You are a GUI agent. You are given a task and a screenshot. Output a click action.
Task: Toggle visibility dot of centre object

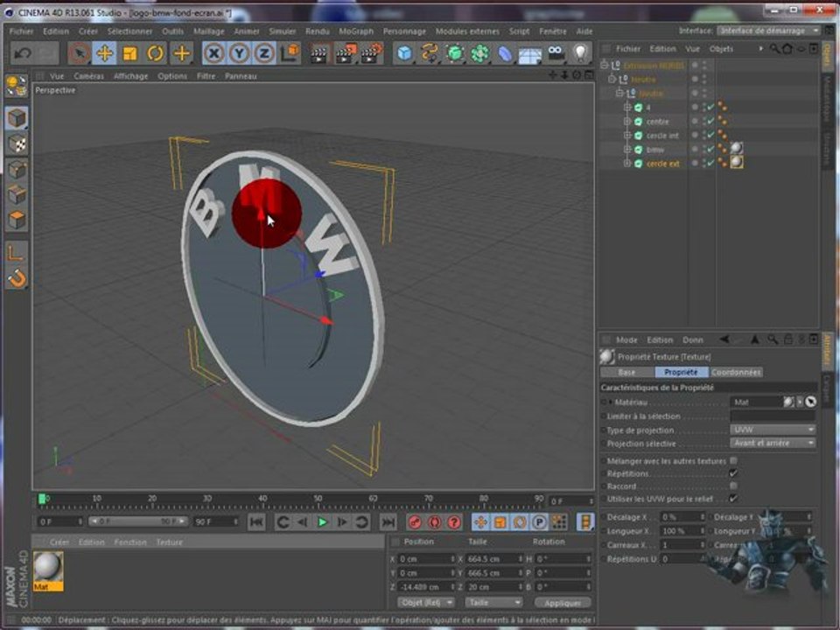coord(695,121)
